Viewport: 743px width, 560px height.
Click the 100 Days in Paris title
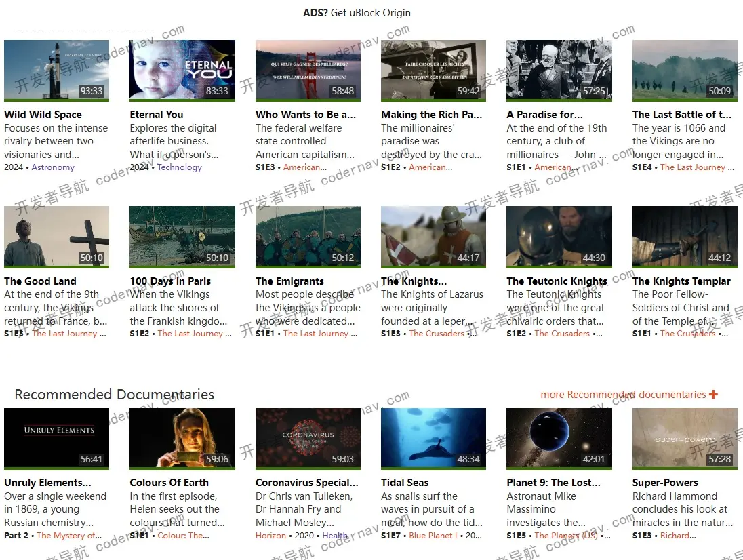pos(170,281)
